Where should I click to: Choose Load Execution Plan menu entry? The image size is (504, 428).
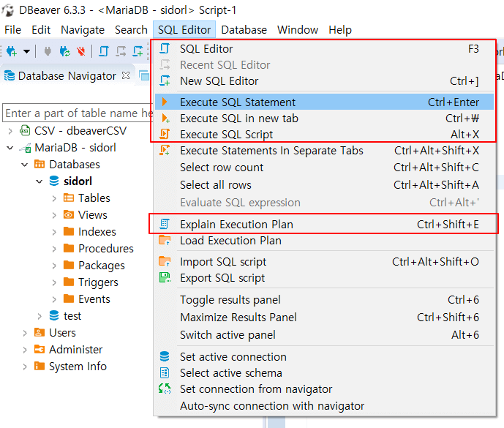pyautogui.click(x=324, y=241)
